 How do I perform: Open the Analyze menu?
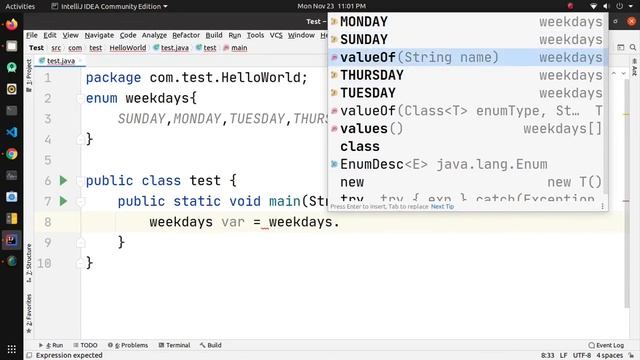tap(154, 36)
